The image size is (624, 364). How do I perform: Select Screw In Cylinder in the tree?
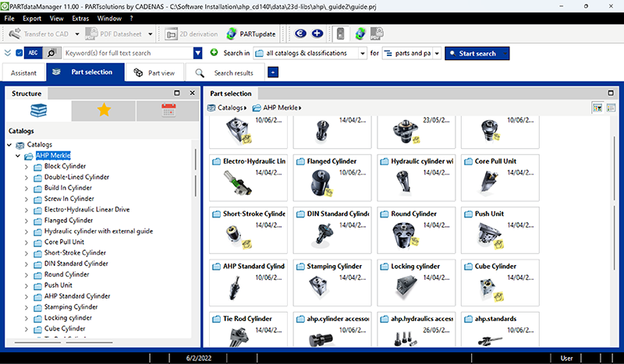(69, 199)
